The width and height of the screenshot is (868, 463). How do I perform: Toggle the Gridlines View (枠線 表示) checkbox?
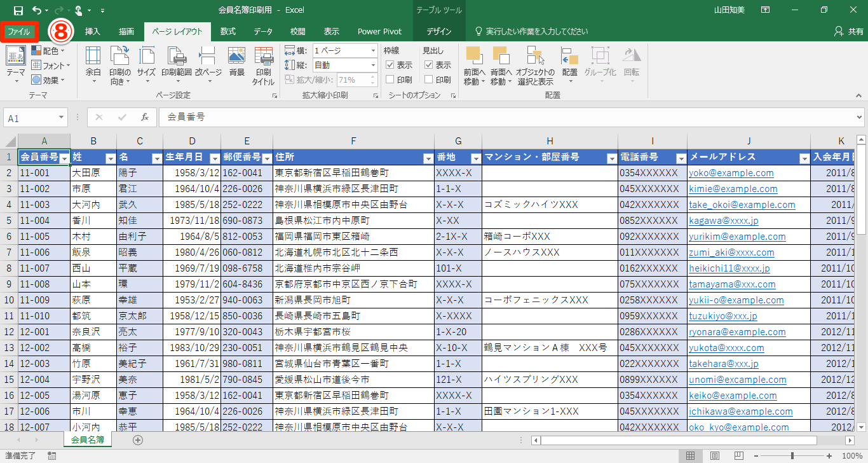(x=391, y=65)
